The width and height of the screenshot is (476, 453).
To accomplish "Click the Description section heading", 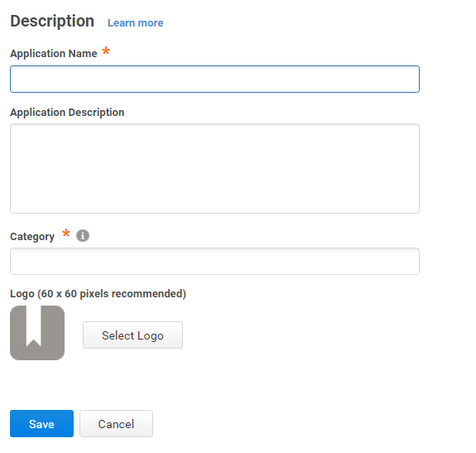I will pos(52,22).
